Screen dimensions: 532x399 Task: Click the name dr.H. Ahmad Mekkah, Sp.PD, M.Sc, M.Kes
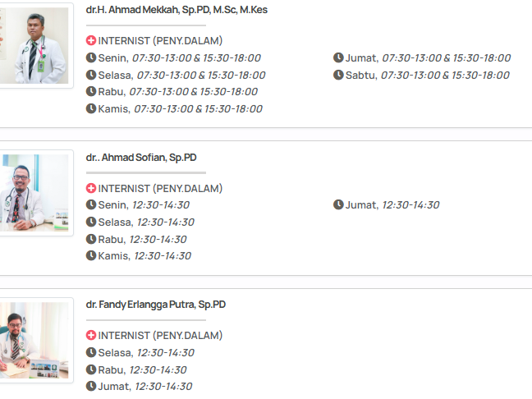pyautogui.click(x=177, y=10)
